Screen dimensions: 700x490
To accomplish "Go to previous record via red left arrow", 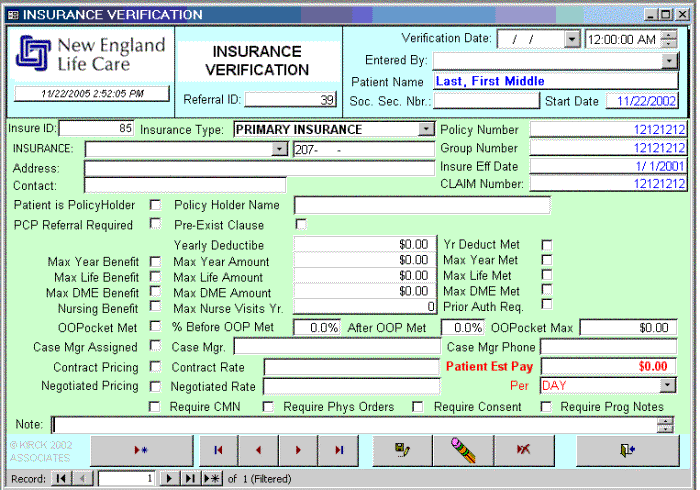I will [x=258, y=450].
